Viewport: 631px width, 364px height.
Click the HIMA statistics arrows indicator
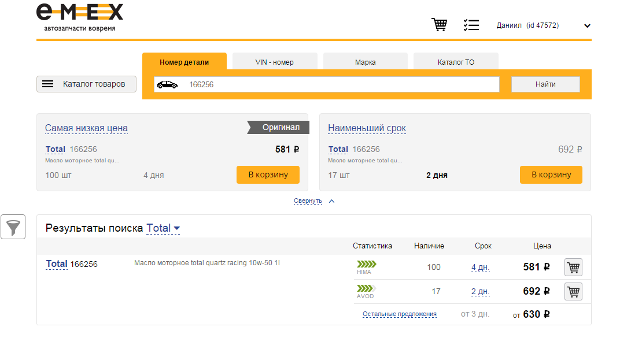coord(366,264)
